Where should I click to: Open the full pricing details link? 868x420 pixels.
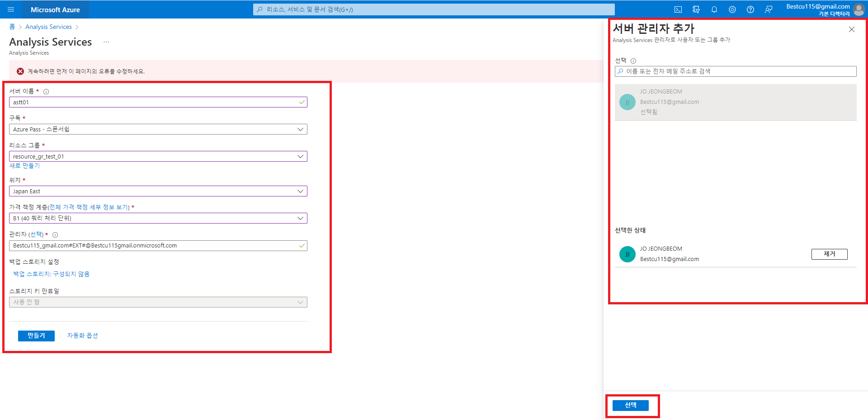pyautogui.click(x=89, y=207)
